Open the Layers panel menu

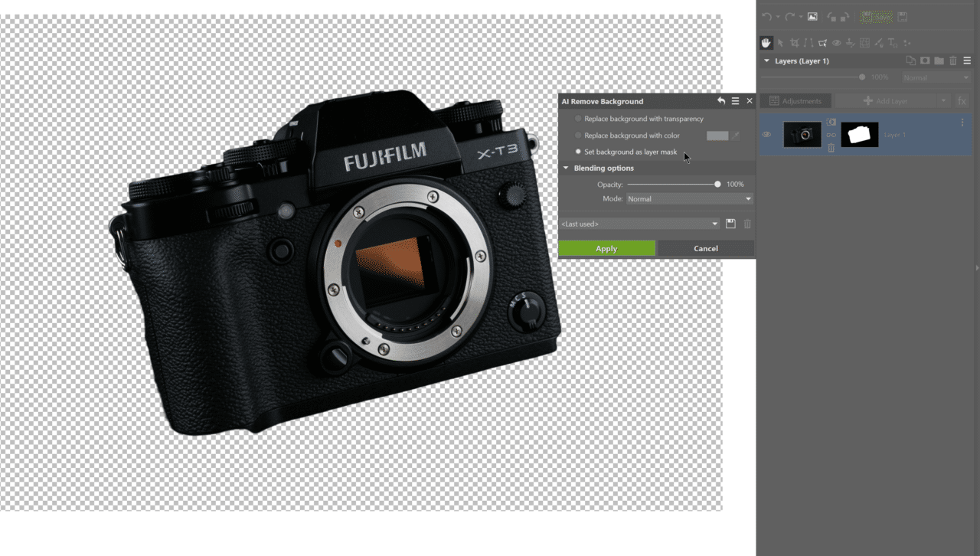click(x=967, y=61)
